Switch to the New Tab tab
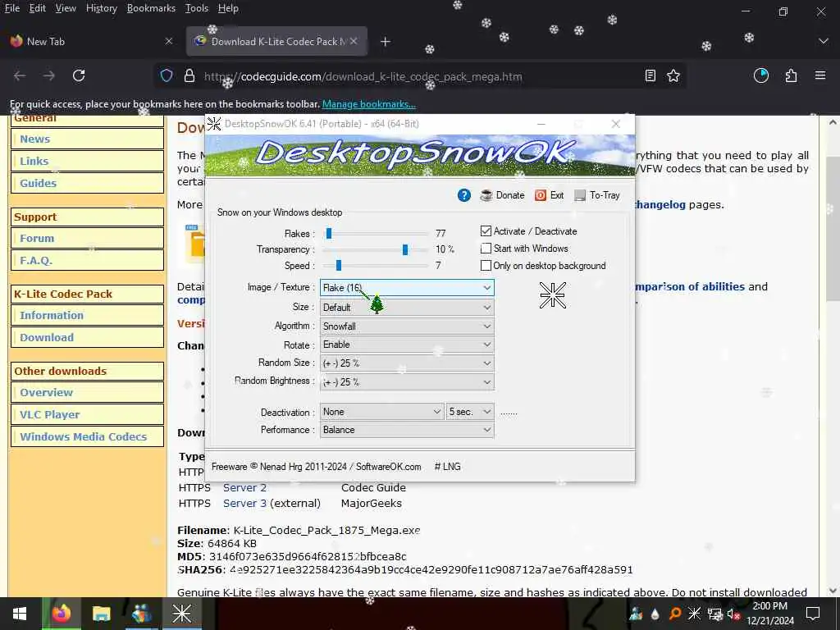840x630 pixels. click(93, 41)
